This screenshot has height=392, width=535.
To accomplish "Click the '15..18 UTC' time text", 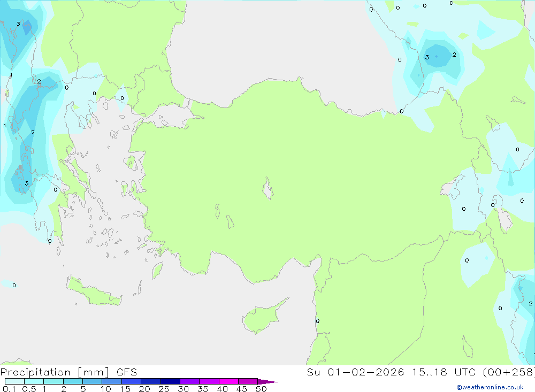I will pyautogui.click(x=443, y=372).
